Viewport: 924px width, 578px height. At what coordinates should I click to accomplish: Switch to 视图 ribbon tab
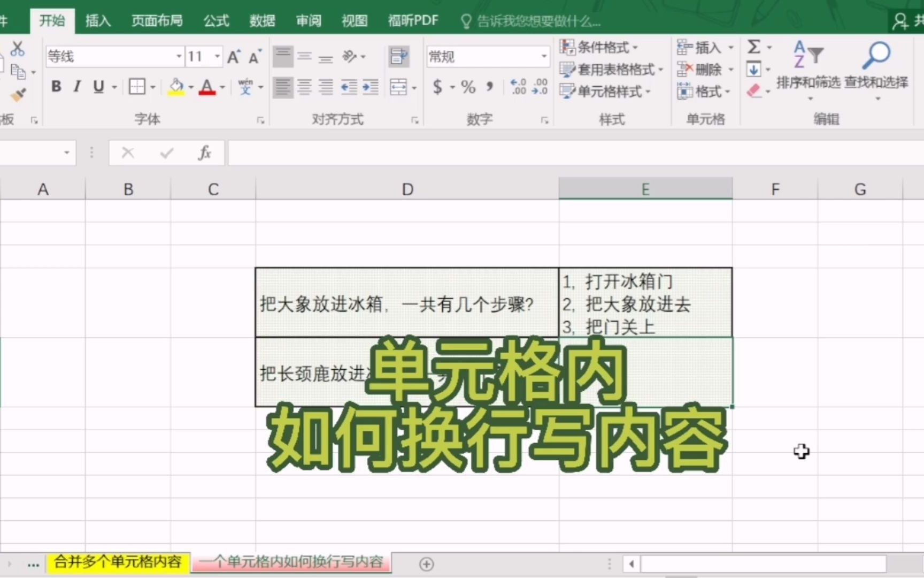pos(355,21)
